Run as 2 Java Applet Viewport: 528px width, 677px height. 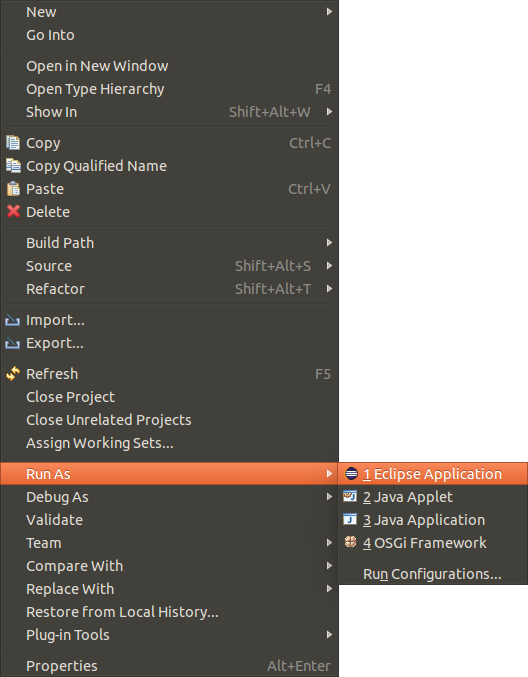click(433, 497)
